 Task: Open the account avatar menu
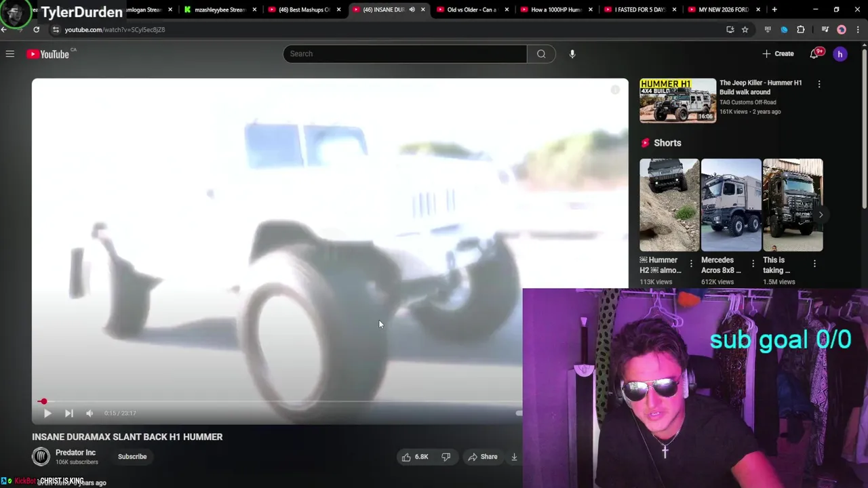coord(840,54)
